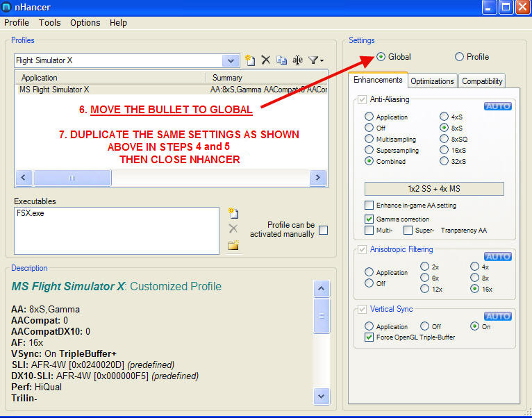Viewport: 532px width, 418px height.
Task: Select 4xS anti-aliasing level
Action: (444, 117)
